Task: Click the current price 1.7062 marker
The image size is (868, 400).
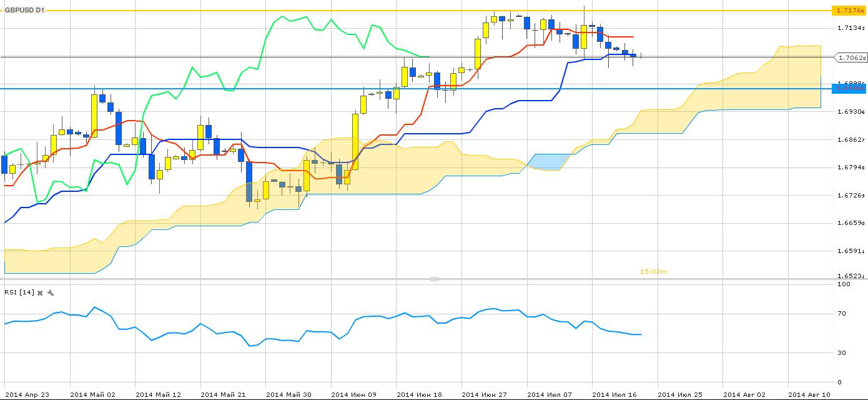Action: (x=851, y=57)
